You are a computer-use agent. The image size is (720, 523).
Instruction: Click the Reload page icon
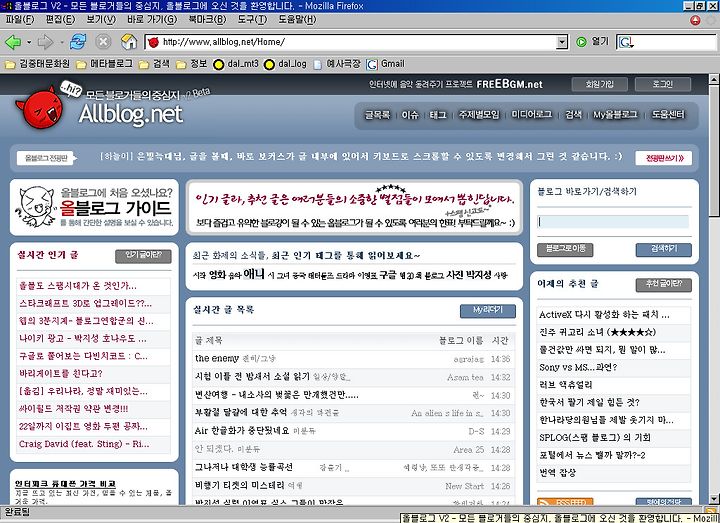[x=78, y=42]
